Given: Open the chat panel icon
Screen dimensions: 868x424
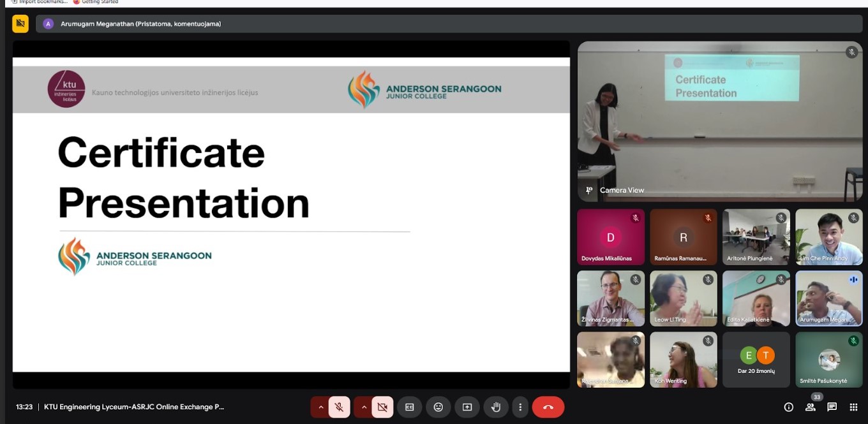Looking at the screenshot, I should tap(832, 407).
